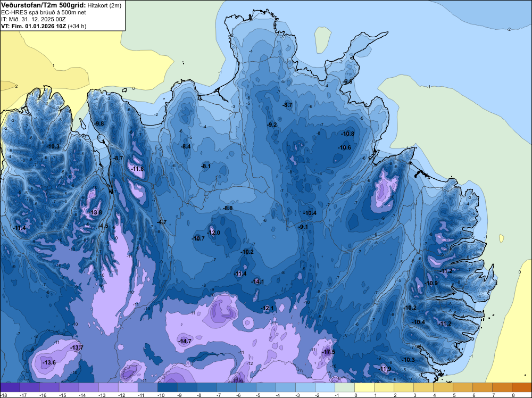Select the -8.4 temperature label
Screen dimensions: 532x398
coord(186,147)
